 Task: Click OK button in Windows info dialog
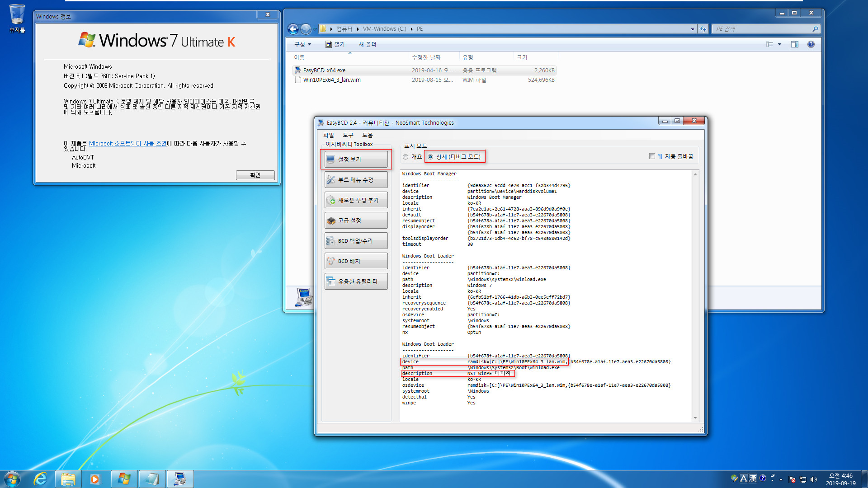click(x=255, y=175)
